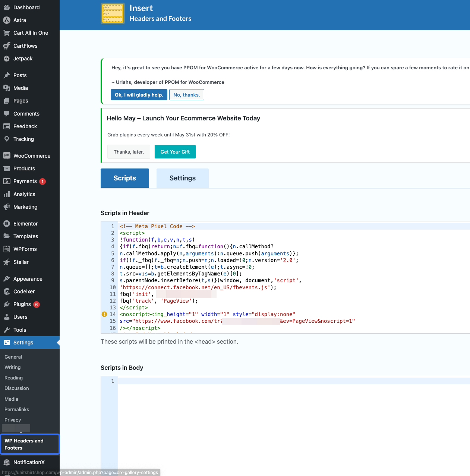Click the head section description text

click(x=169, y=341)
